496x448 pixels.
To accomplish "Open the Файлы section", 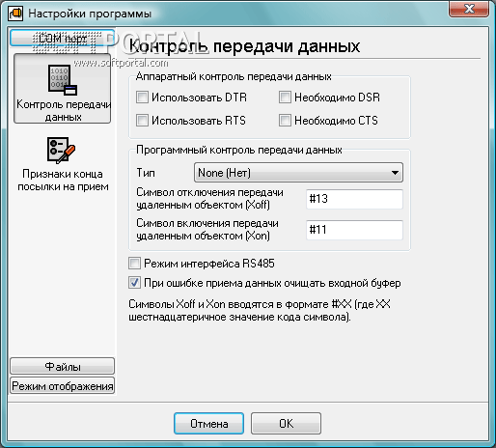I will (63, 366).
